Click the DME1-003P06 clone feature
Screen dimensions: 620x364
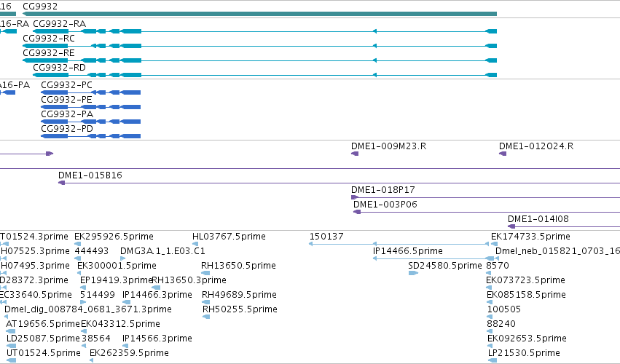487,213
